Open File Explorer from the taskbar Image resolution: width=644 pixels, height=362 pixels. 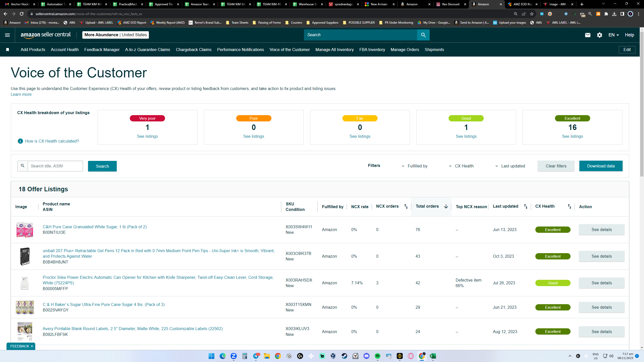click(267, 356)
